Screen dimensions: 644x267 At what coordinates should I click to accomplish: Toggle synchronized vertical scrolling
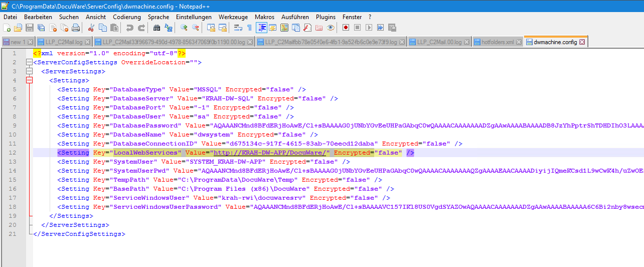[211, 28]
